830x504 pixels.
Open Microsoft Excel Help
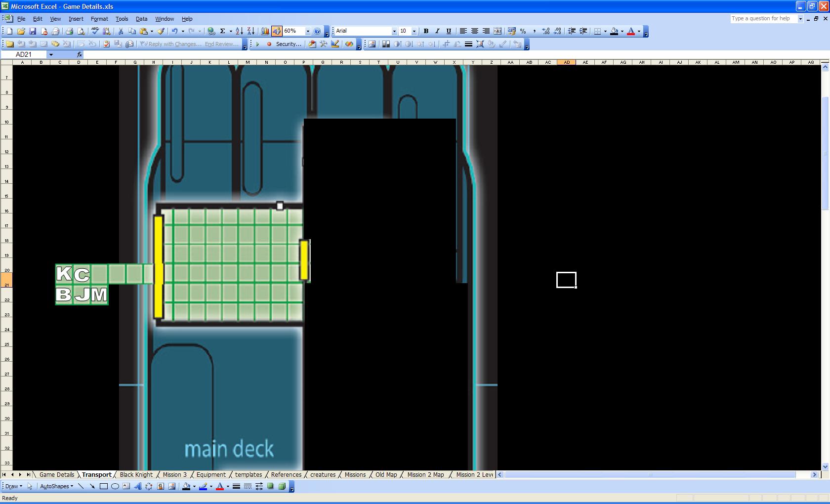(317, 31)
